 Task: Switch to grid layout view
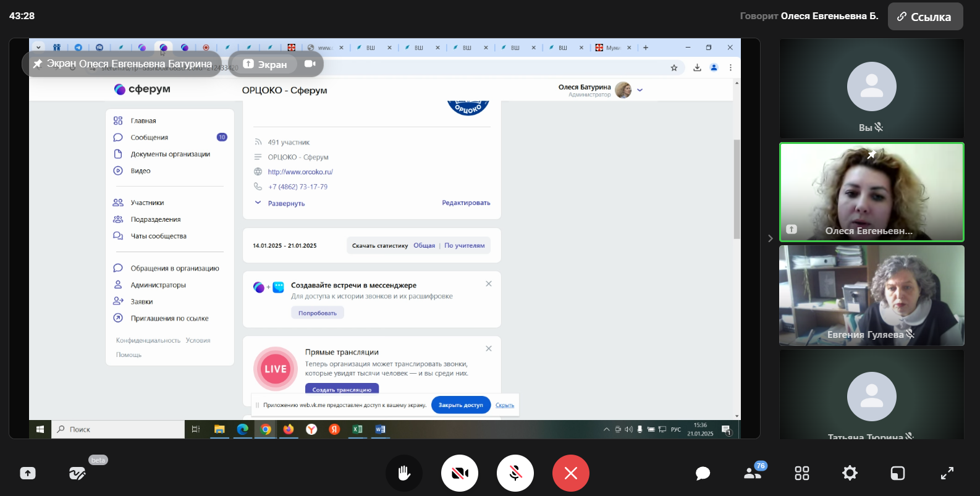[801, 473]
